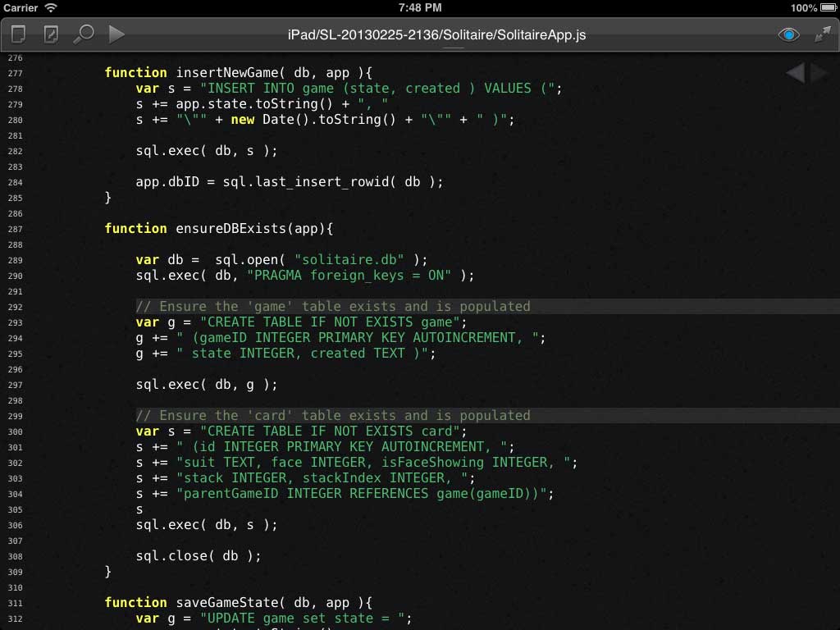
Task: Select line number 287 in the gutter
Action: [x=15, y=230]
